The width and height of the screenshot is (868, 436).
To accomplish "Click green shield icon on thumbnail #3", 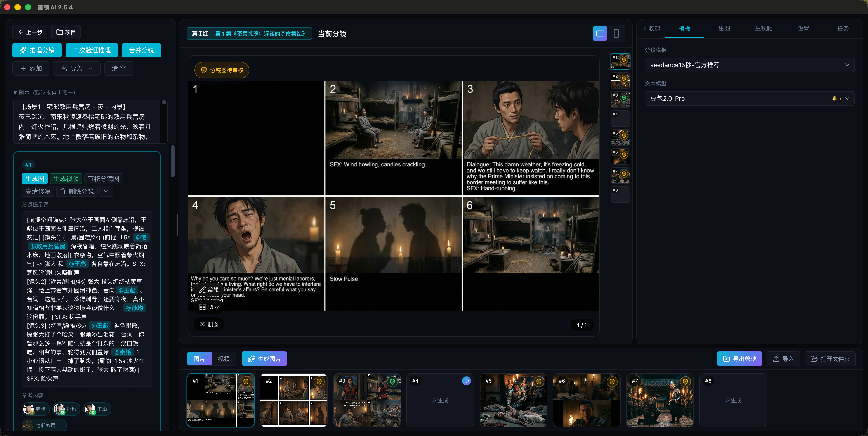I will [x=392, y=382].
